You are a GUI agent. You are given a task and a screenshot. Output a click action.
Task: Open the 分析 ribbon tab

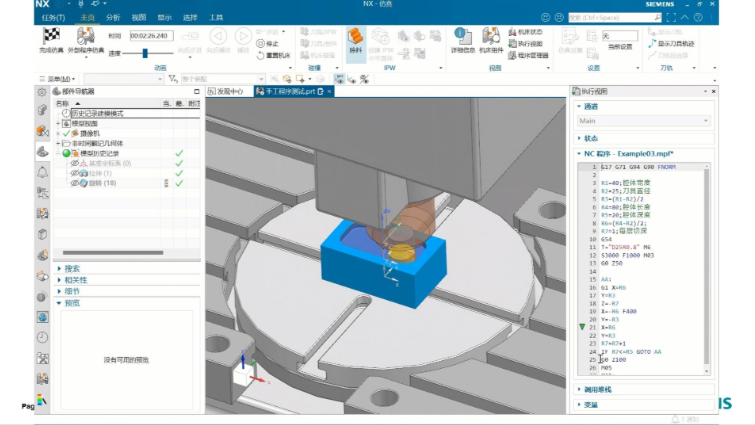tap(113, 18)
